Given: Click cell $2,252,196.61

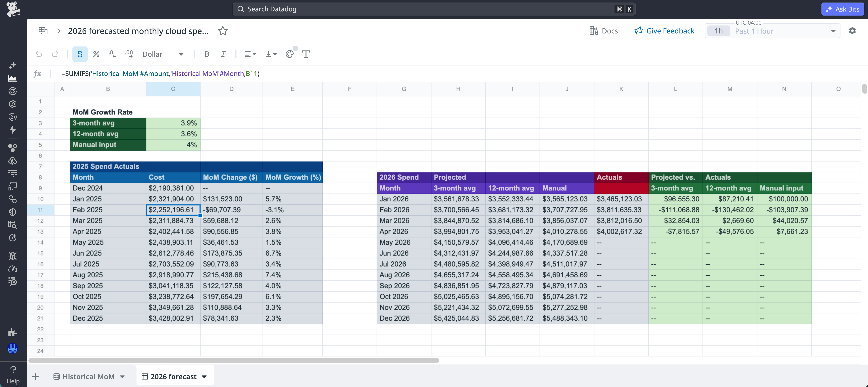Looking at the screenshot, I should [x=173, y=210].
